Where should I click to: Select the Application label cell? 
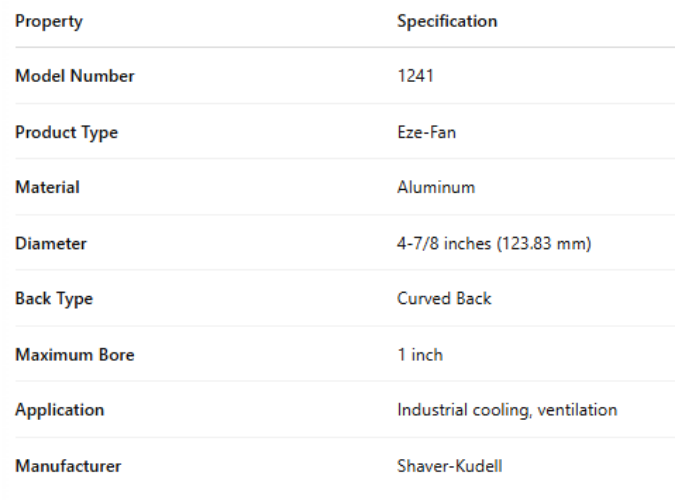click(60, 410)
